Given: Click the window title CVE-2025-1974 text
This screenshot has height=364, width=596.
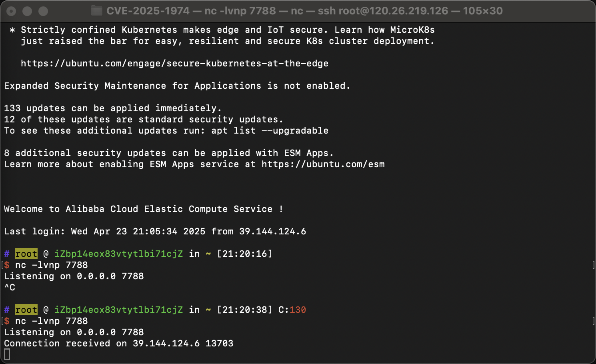Looking at the screenshot, I should coord(148,11).
